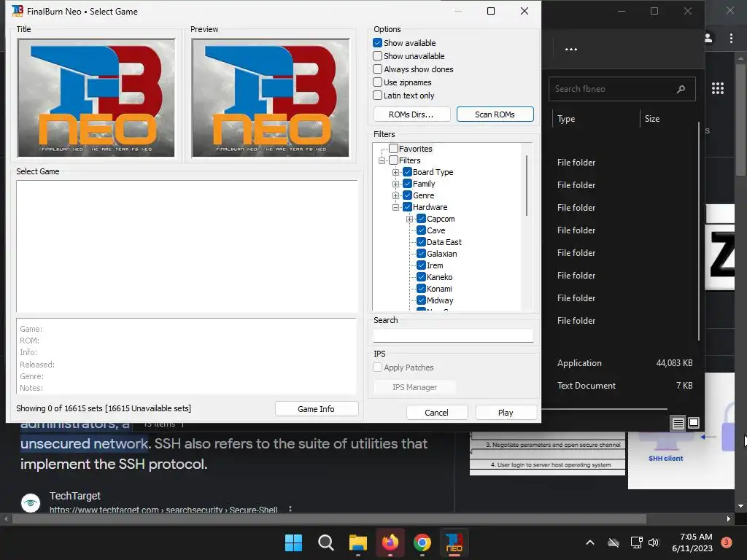Click the Cancel button
Image resolution: width=747 pixels, height=560 pixels.
437,413
